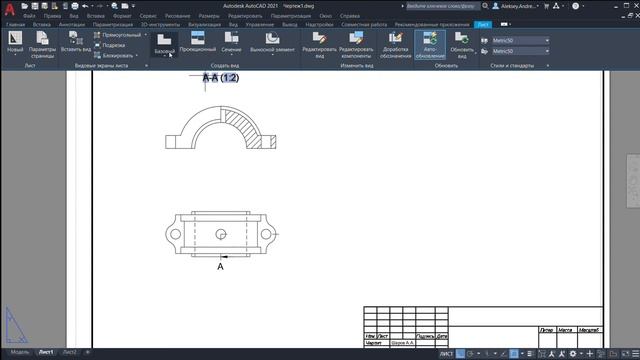Viewport: 640px width, 360px height.
Task: Open the quick access toolbar customize arrow
Action: click(x=133, y=6)
